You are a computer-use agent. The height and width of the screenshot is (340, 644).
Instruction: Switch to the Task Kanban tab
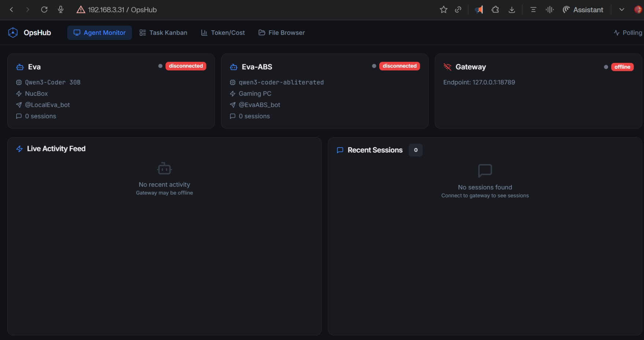pos(163,33)
